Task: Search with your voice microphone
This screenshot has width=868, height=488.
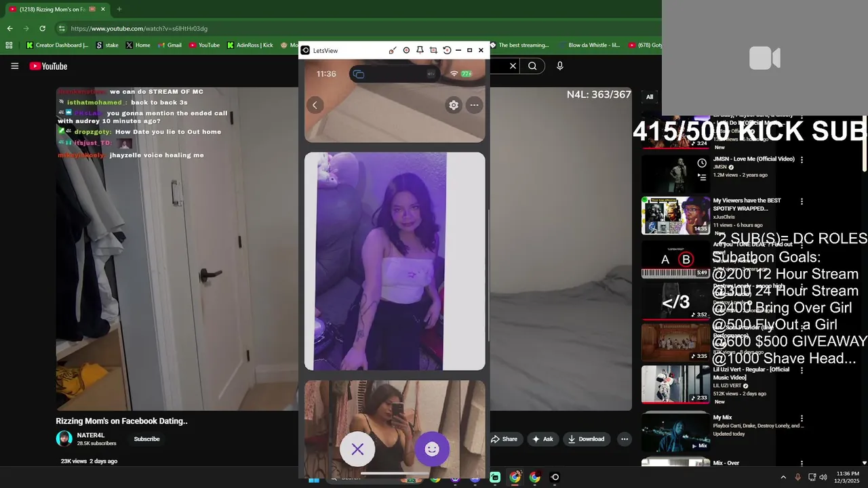Action: pos(559,66)
